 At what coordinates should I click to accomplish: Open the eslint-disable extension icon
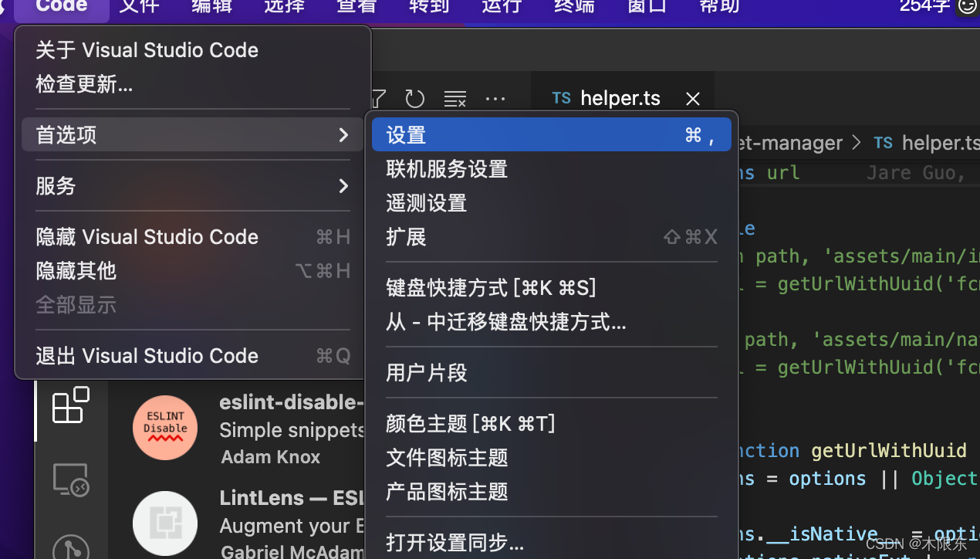(x=165, y=428)
